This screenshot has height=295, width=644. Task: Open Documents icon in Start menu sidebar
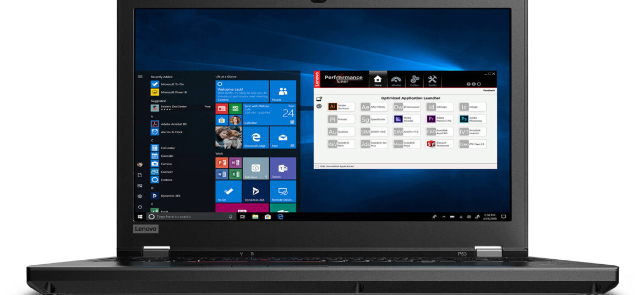coord(140,175)
